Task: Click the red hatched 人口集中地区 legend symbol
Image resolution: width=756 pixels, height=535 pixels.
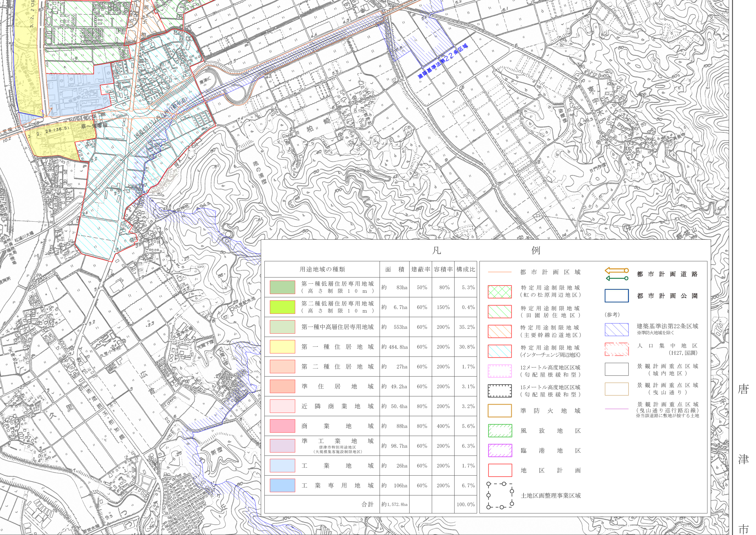Action: pyautogui.click(x=616, y=349)
